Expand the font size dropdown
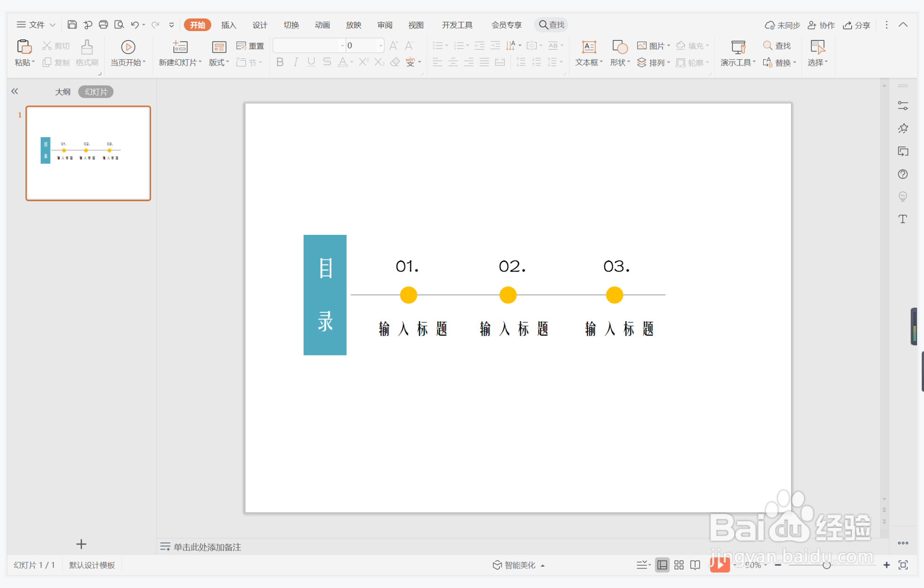Screen dimensions: 924x588 coord(380,45)
